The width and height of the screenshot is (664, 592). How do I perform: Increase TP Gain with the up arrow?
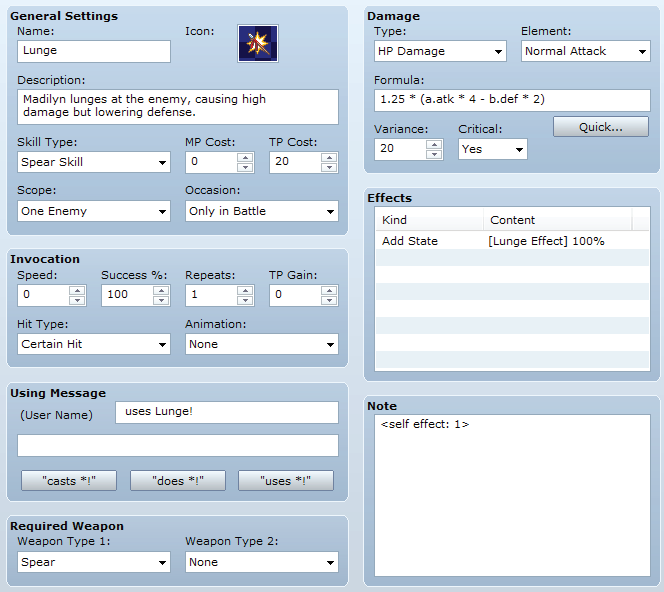(x=329, y=290)
